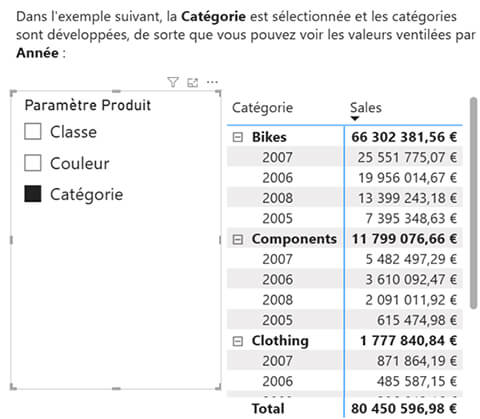Select value 2 091 011,92 €
Viewport: 480px width, 419px height.
[411, 300]
